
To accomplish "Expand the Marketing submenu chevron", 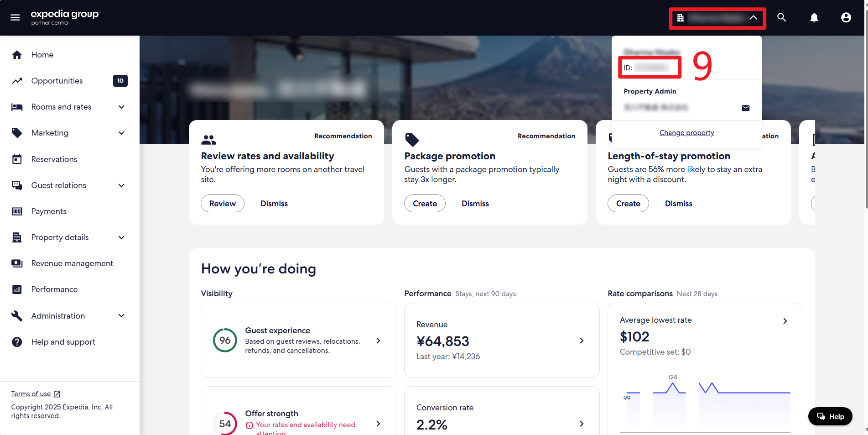I will click(x=121, y=133).
